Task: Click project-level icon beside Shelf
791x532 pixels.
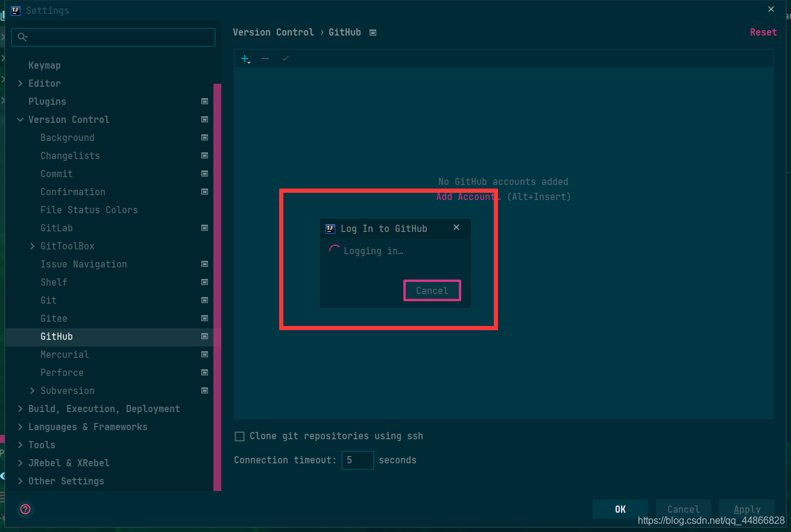Action: 205,282
